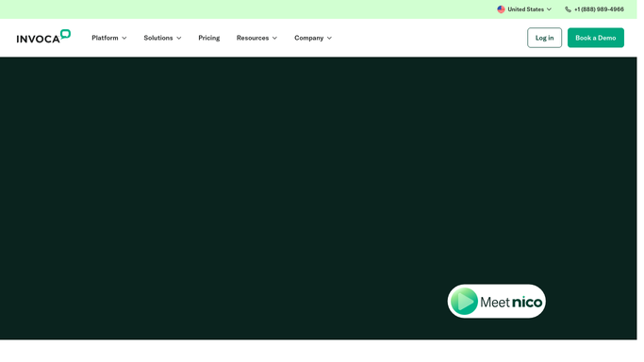Play the Meet nico video

coord(496,302)
